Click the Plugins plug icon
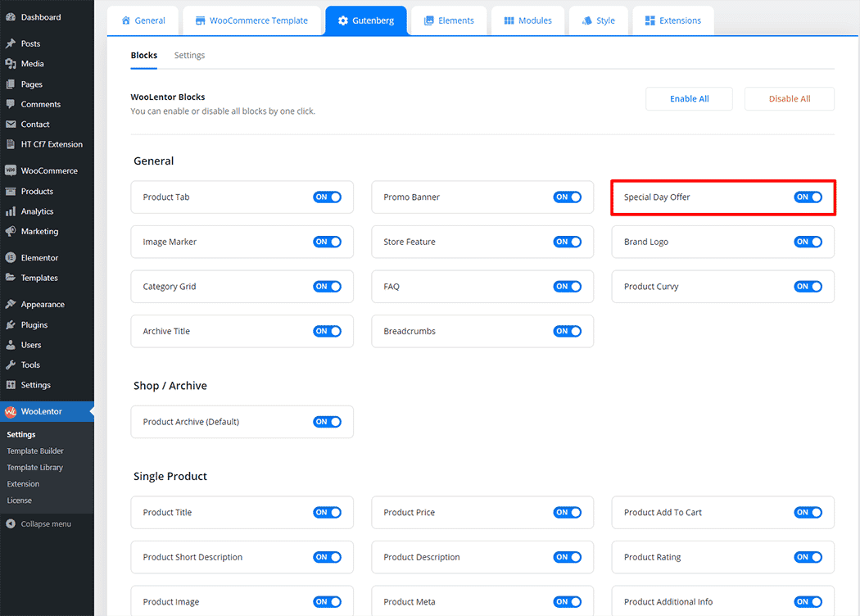Screen dimensions: 860x616 tap(11, 324)
